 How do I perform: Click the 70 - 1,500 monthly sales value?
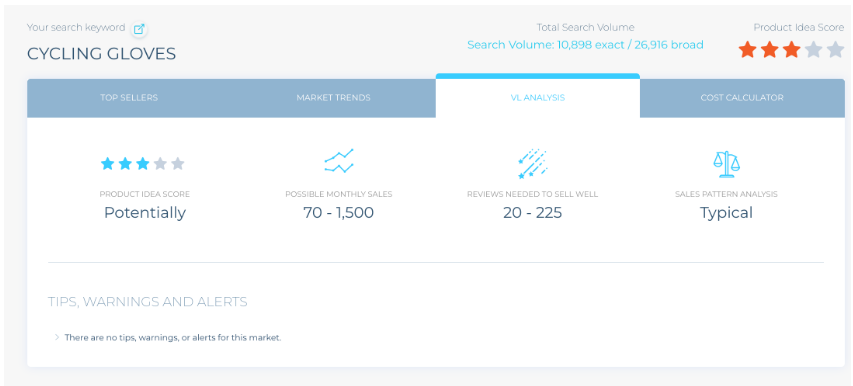coord(338,213)
